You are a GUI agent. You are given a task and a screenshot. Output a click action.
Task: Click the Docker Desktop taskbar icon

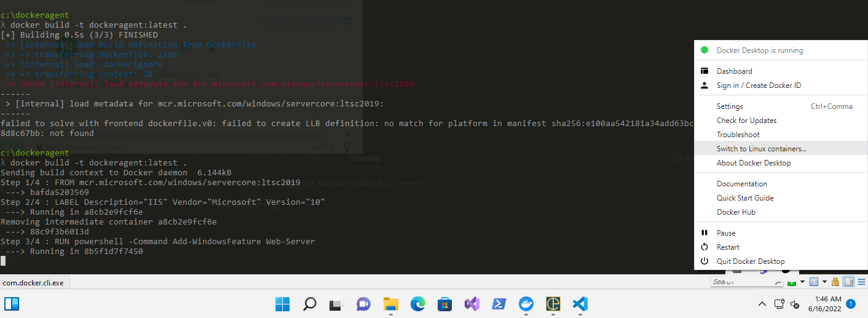click(x=526, y=304)
